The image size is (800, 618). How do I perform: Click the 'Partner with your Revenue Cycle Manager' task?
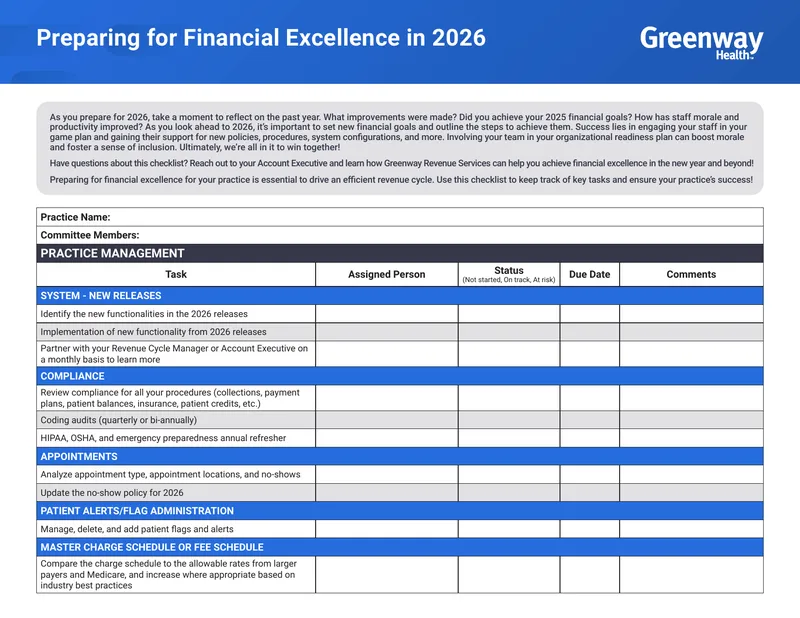tap(174, 354)
